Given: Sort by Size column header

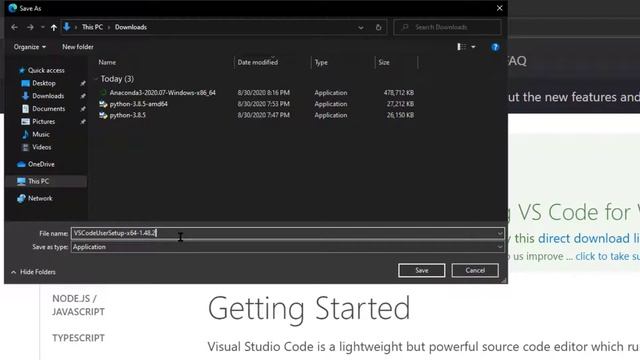Looking at the screenshot, I should click(384, 62).
